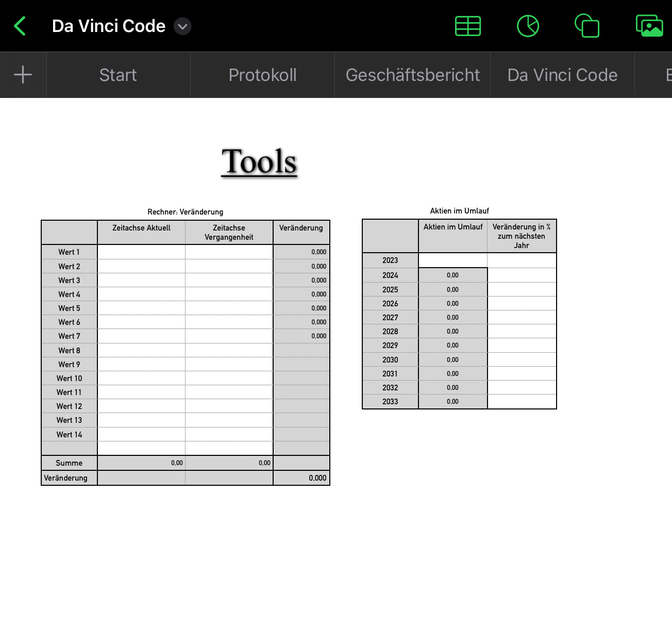Click Summe 0,00 under Zeitachse Vergangenheit
The image size is (672, 624).
[x=229, y=463]
